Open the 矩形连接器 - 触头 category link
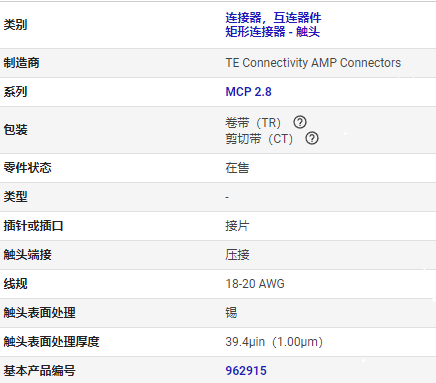The image size is (436, 383). [272, 32]
